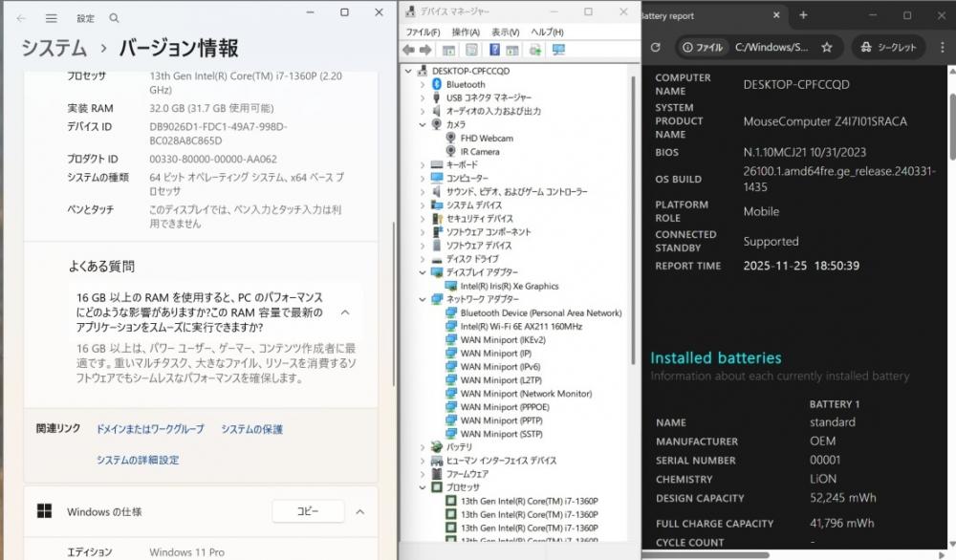The width and height of the screenshot is (956, 560).
Task: Open the ヘルプ(H) menu
Action: coord(547,32)
